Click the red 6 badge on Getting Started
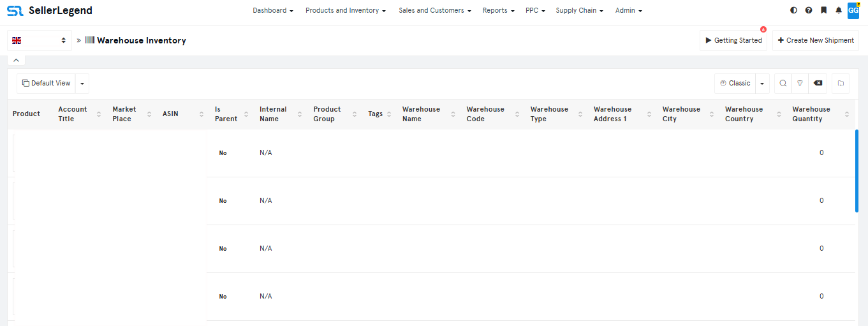Viewport: 868px width, 326px height. click(x=763, y=29)
